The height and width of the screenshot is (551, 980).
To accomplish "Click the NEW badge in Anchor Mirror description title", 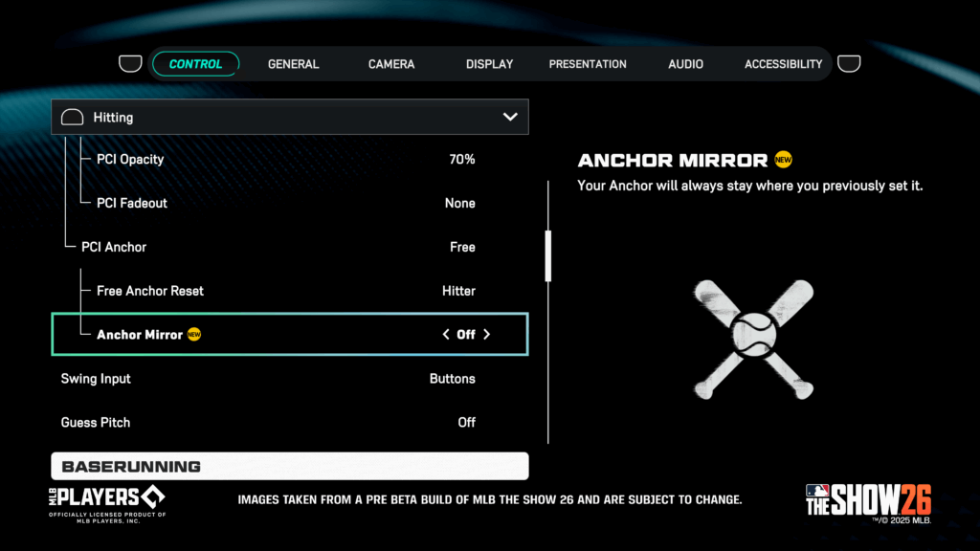I will point(784,160).
